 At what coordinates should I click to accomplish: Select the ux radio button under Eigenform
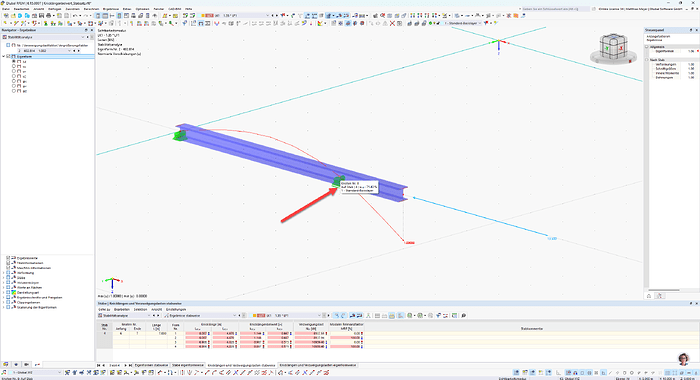14,66
